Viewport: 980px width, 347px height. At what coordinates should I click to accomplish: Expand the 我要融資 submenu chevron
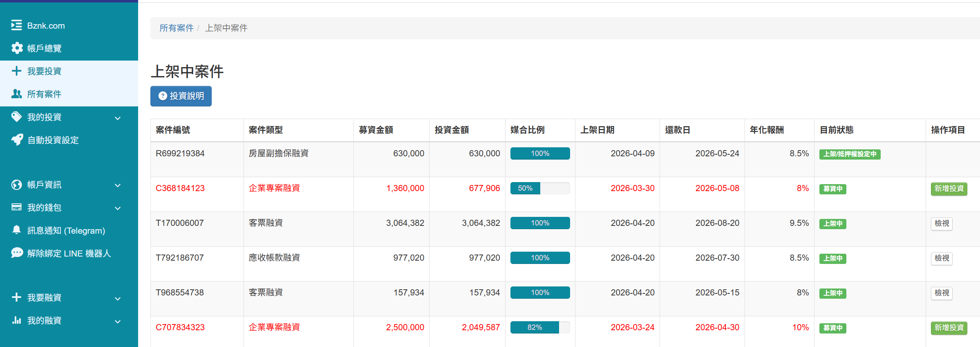coord(118,299)
